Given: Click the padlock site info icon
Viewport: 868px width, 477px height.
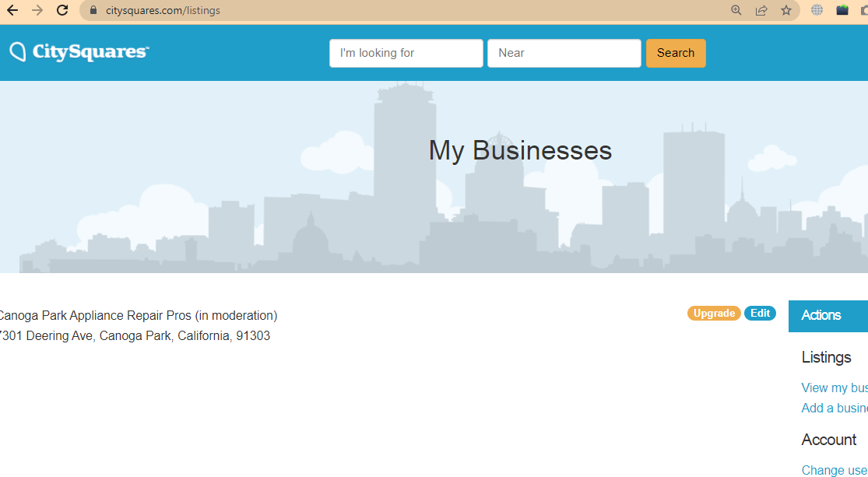Looking at the screenshot, I should [x=93, y=10].
